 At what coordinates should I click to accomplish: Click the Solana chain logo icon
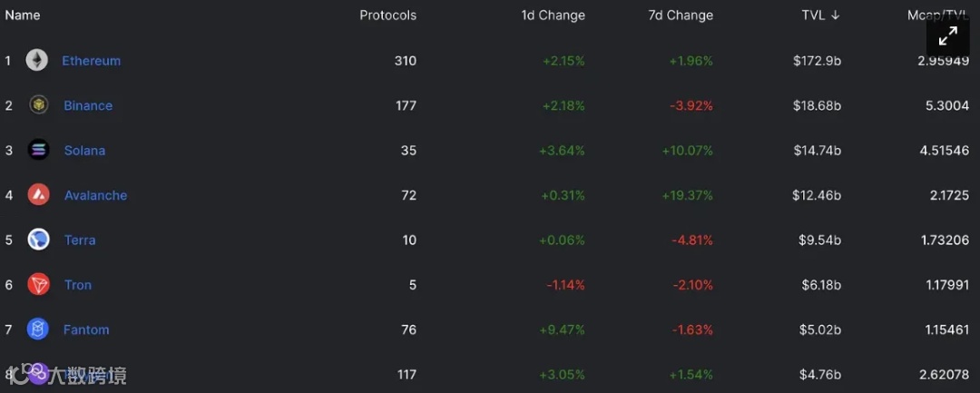pos(38,150)
